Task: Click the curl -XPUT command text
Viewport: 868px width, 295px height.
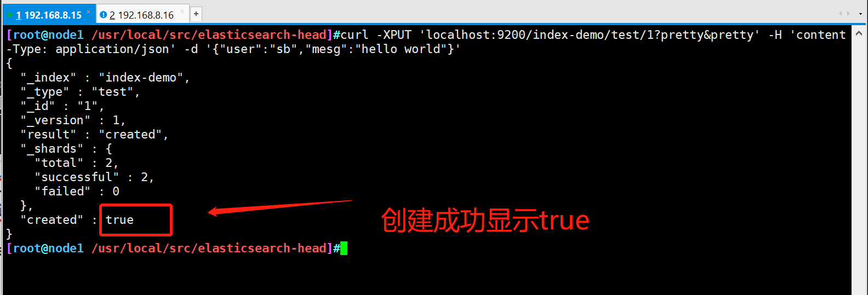Action: [376, 35]
